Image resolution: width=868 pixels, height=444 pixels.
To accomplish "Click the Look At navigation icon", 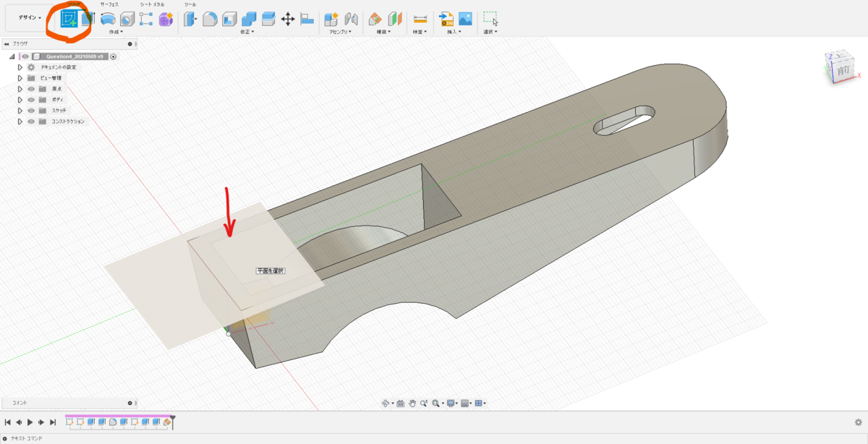I will (401, 403).
